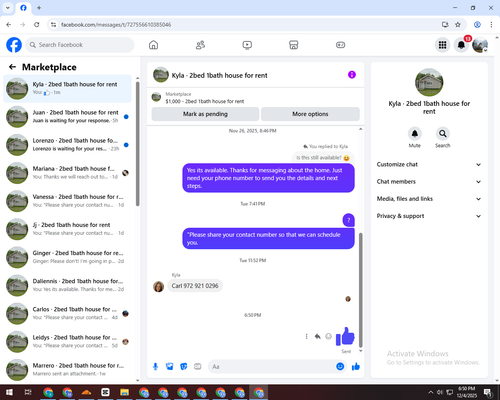Open more options dots on sent like
This screenshot has height=400, width=500.
(306, 336)
